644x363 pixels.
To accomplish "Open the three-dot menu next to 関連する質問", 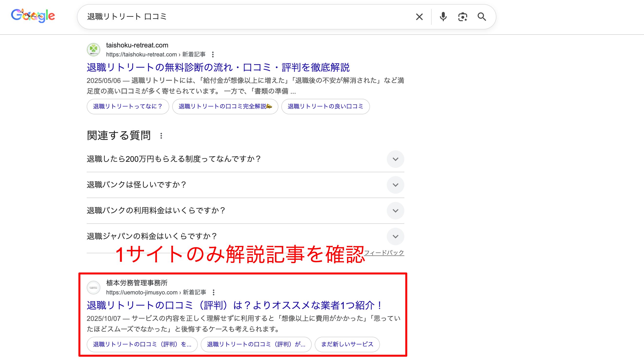I will 161,136.
